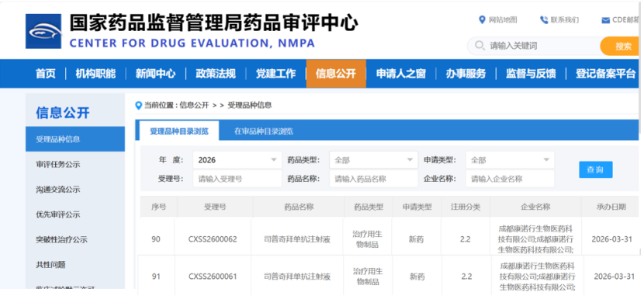This screenshot has width=644, height=296.
Task: Open the 新闻中心 menu
Action: [156, 74]
